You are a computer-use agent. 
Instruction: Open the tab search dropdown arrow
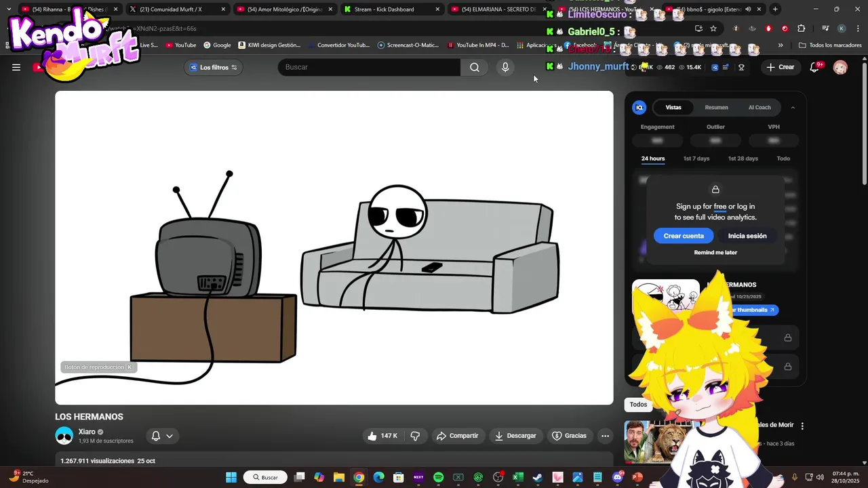[9, 9]
